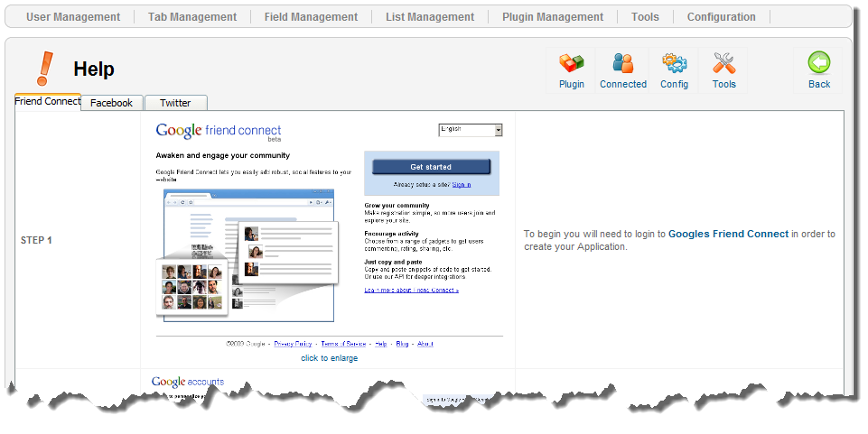The height and width of the screenshot is (434, 868).
Task: Switch to the Twitter tab
Action: (x=175, y=103)
